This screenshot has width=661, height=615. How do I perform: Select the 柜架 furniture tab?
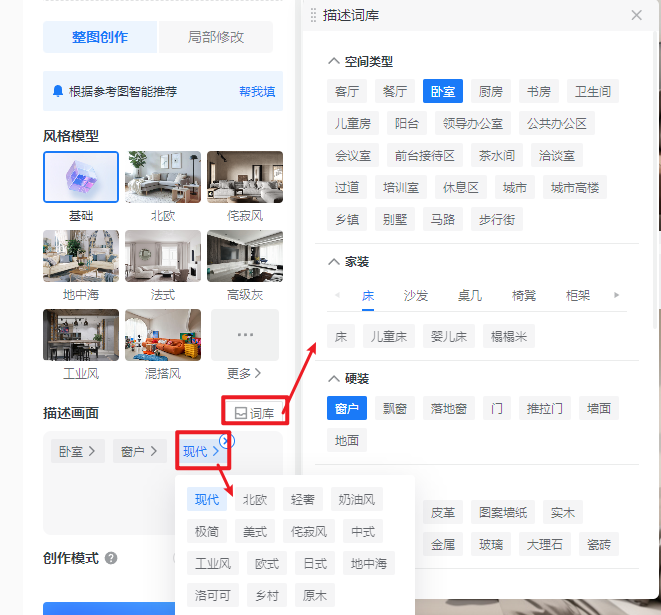pyautogui.click(x=578, y=295)
